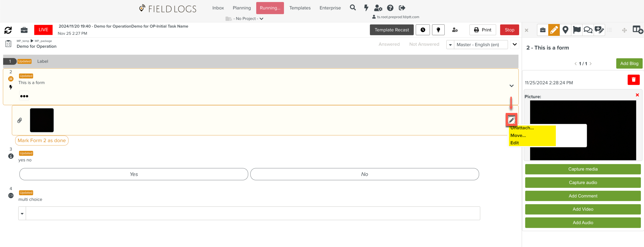644x247 pixels.
Task: Open the lightning bolt quick actions icon in navigation
Action: (x=366, y=8)
